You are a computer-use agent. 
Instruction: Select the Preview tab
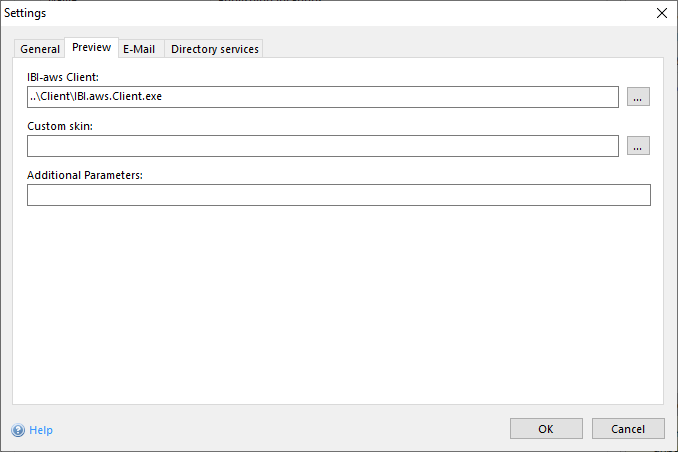pyautogui.click(x=91, y=48)
